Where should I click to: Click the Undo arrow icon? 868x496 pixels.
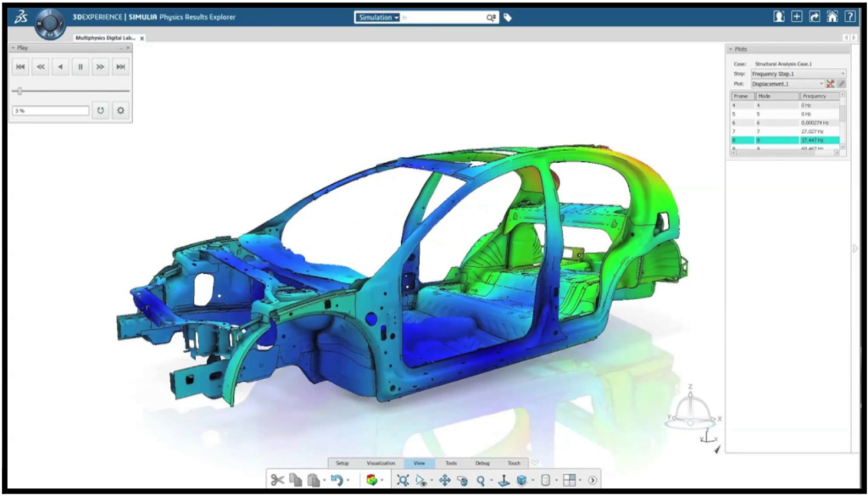[x=336, y=480]
